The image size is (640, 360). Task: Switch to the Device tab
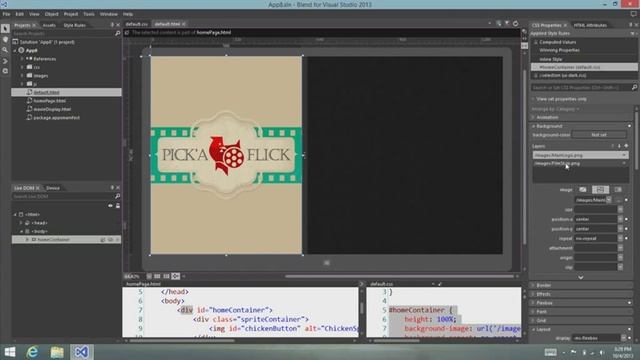53,188
